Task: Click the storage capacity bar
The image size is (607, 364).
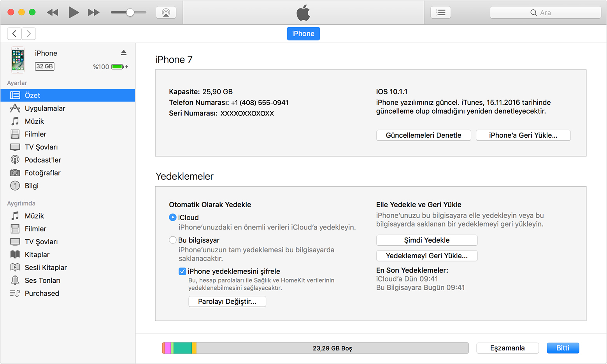Action: (315, 348)
